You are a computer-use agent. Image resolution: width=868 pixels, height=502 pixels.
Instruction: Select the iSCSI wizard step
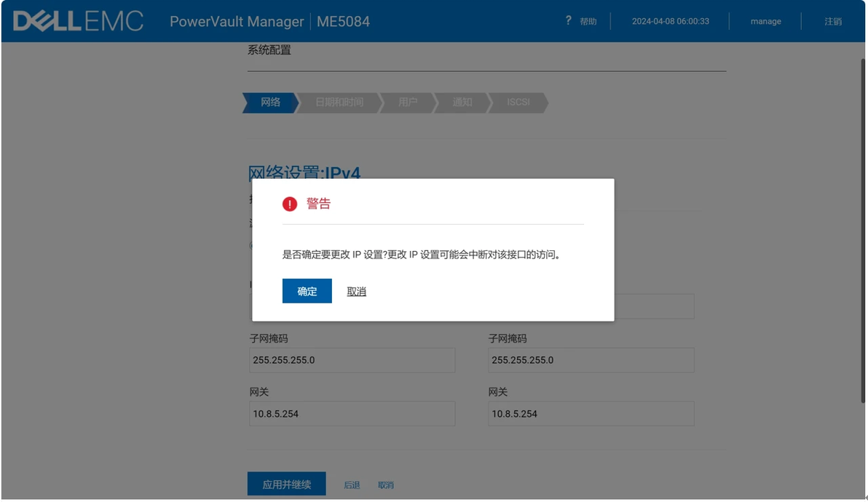(518, 103)
